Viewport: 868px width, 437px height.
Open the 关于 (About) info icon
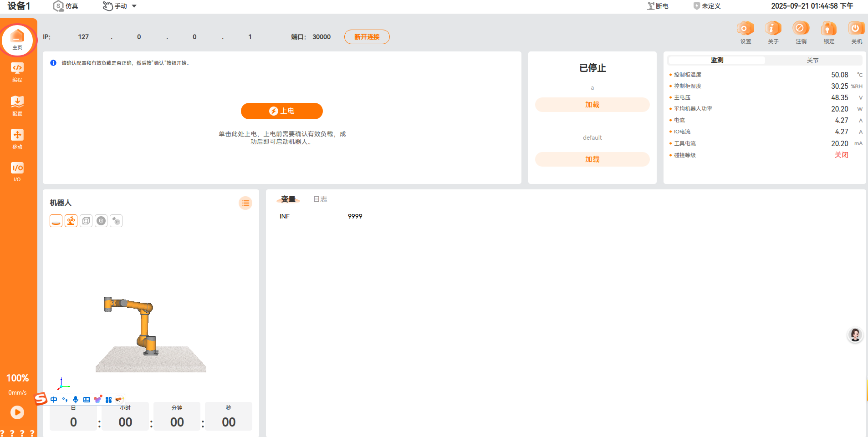point(773,32)
